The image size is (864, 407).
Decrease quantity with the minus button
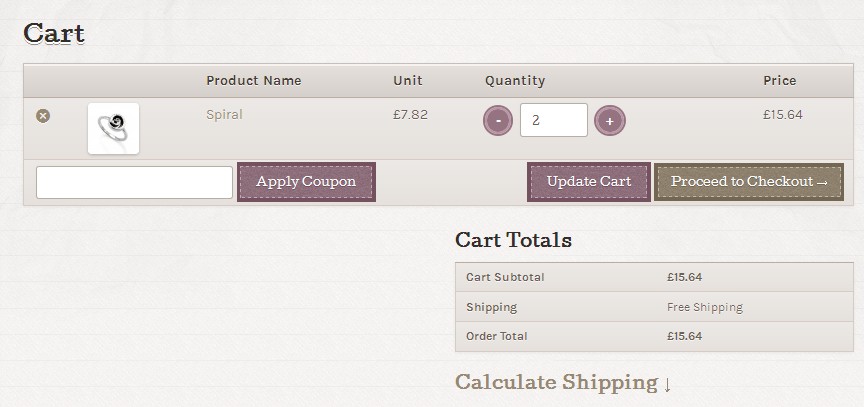pos(498,121)
